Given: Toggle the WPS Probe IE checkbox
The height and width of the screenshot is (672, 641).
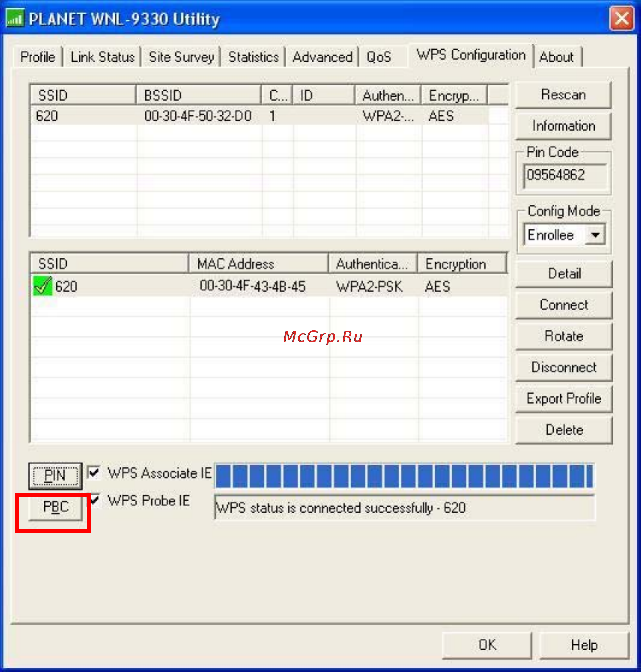Looking at the screenshot, I should 95,500.
